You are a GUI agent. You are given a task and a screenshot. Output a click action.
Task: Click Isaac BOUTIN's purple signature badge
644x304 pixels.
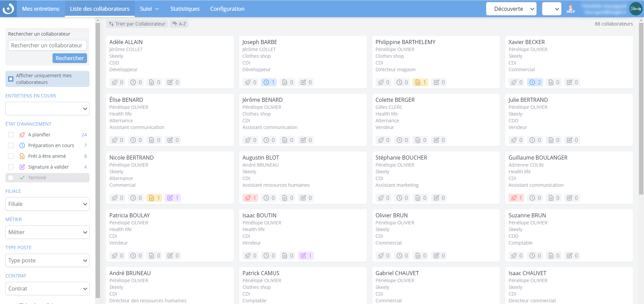click(306, 256)
